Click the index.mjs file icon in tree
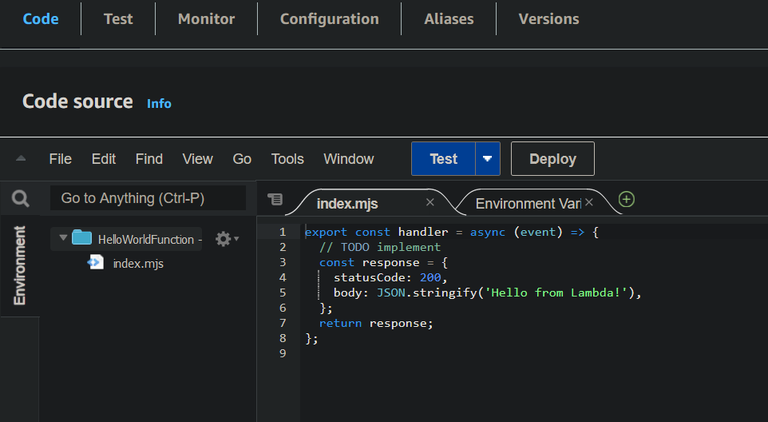Viewport: 768px width, 422px height. (96, 263)
